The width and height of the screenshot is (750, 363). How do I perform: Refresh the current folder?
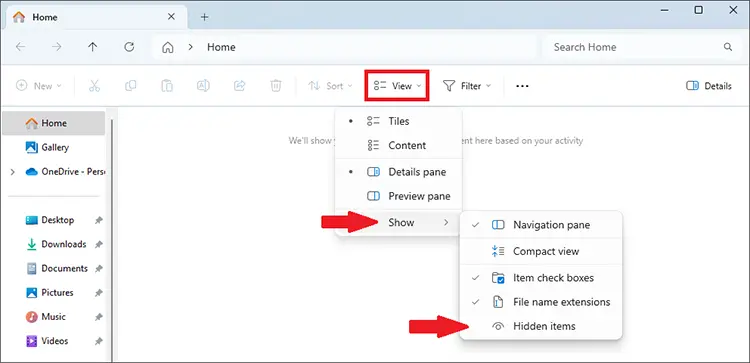click(129, 47)
